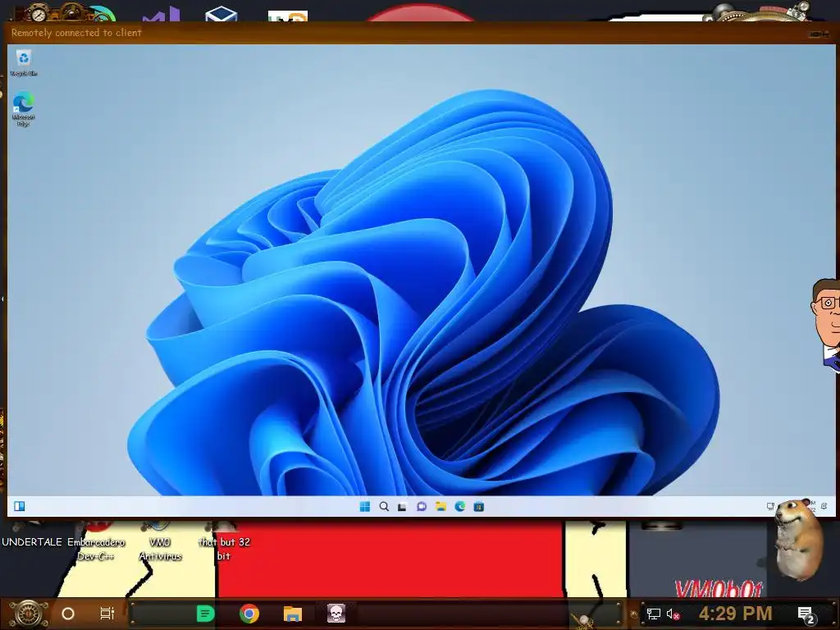Open File Explorer in remote taskbar
Screen dimensions: 840x630
point(441,506)
